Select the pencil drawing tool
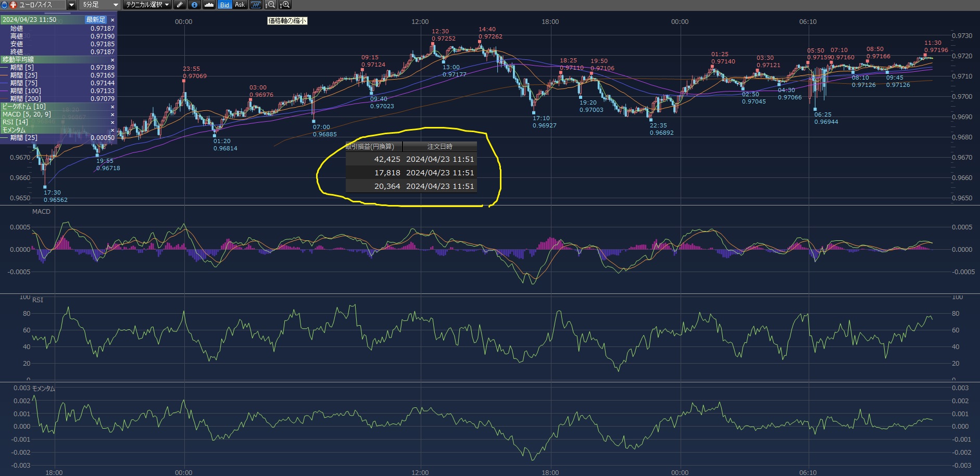 coord(180,5)
